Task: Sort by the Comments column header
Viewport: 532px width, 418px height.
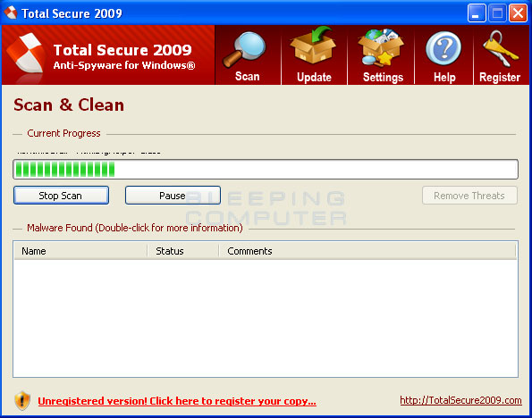Action: click(x=367, y=251)
